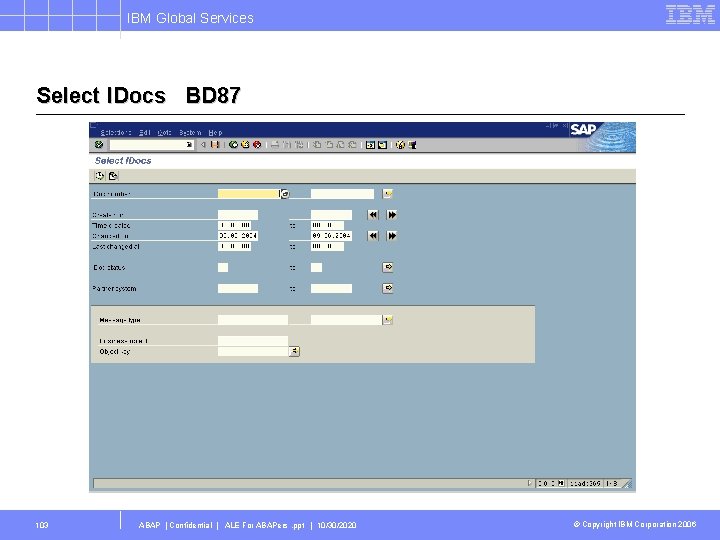Click the Generate Shortcut icon
720x540 pixels.
point(382,145)
